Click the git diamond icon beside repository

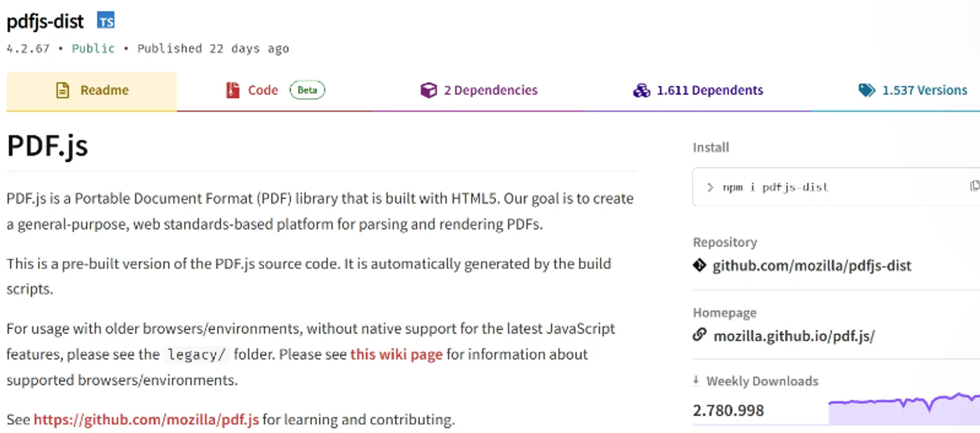pos(699,265)
